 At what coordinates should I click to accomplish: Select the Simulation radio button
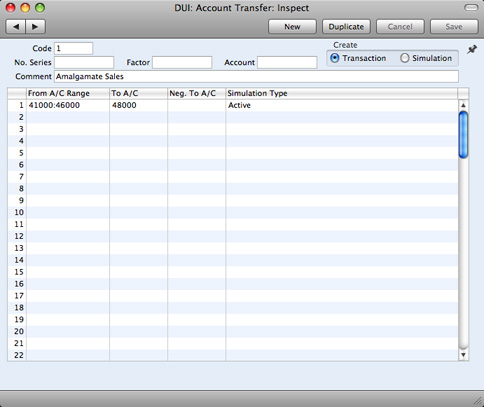(404, 58)
